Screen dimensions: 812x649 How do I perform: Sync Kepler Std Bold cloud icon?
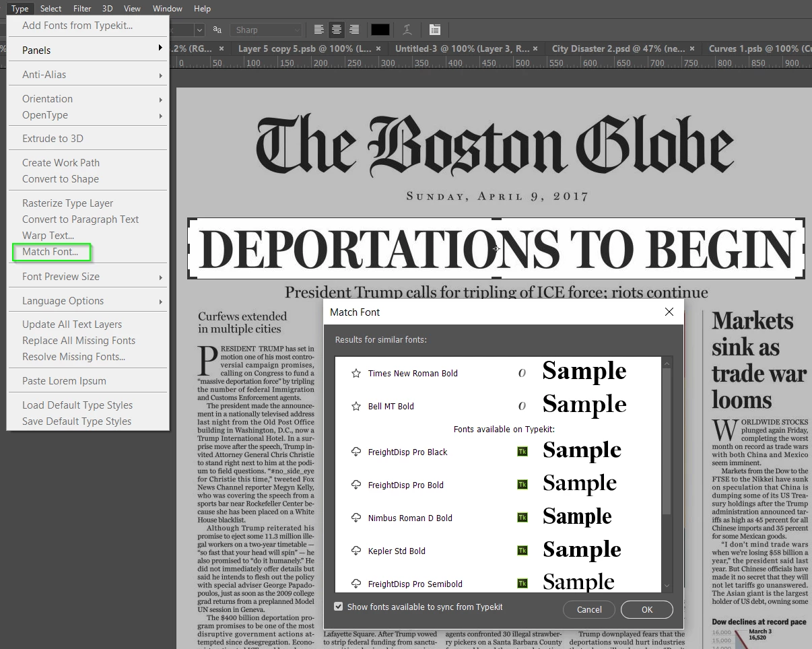tap(356, 551)
